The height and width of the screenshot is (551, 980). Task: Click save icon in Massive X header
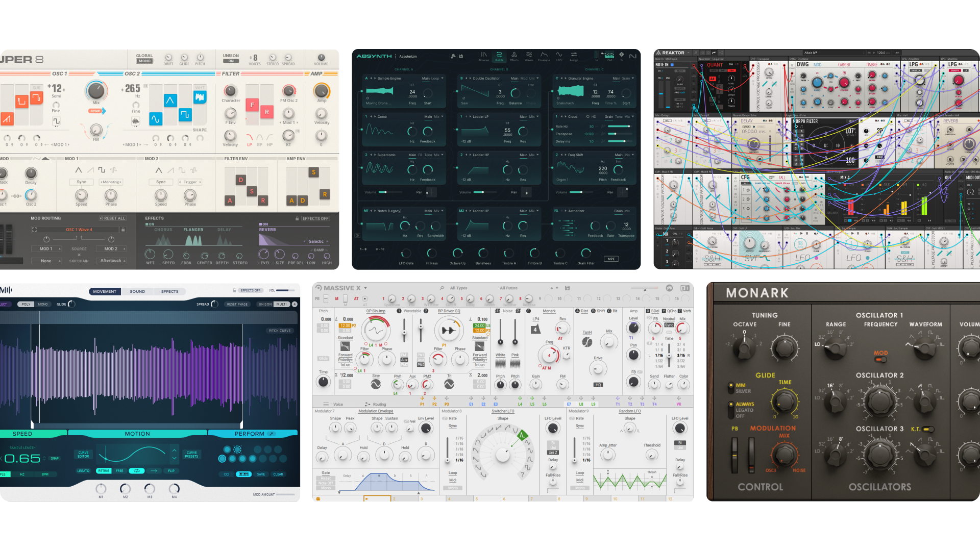(x=567, y=288)
